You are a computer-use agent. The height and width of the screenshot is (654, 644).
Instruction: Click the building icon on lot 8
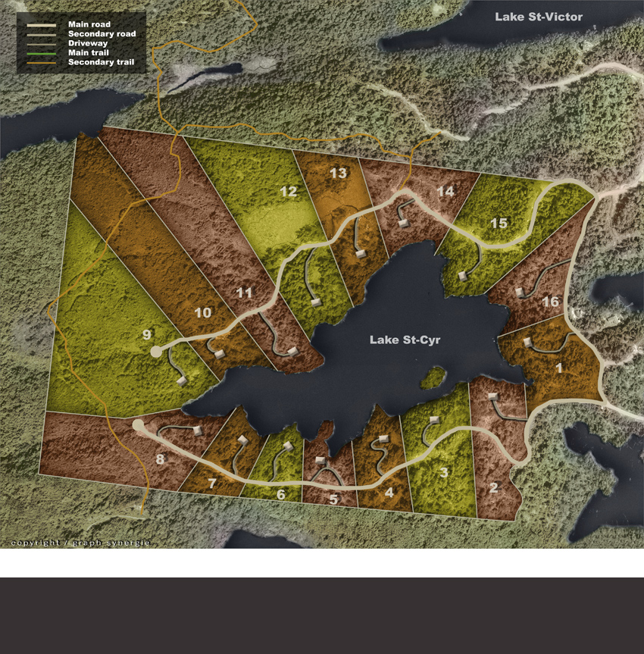point(198,430)
